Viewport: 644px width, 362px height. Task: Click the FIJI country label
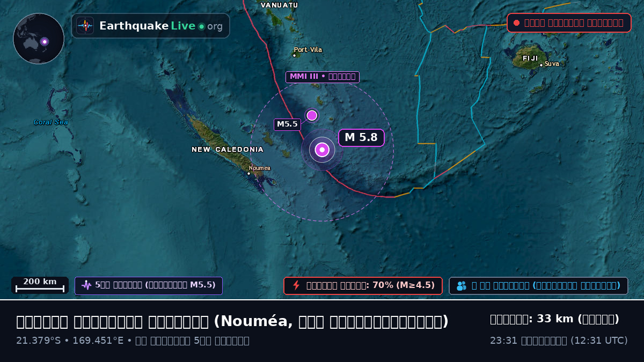coord(530,58)
